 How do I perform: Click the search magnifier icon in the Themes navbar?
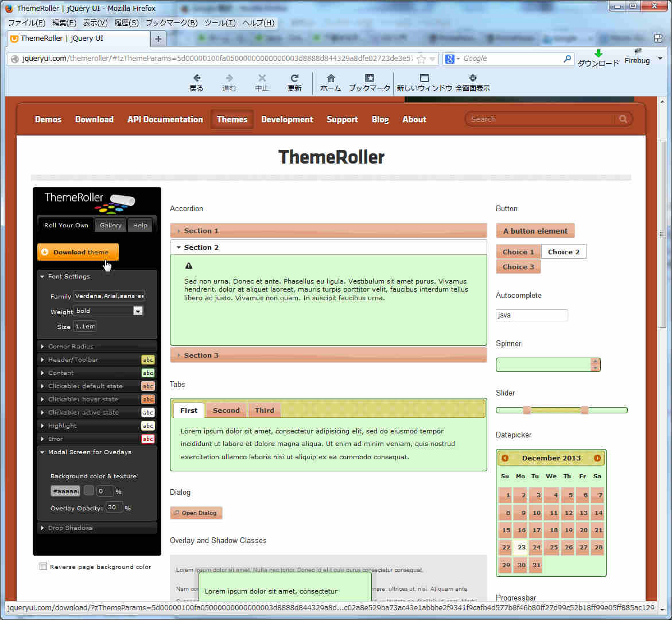click(623, 119)
